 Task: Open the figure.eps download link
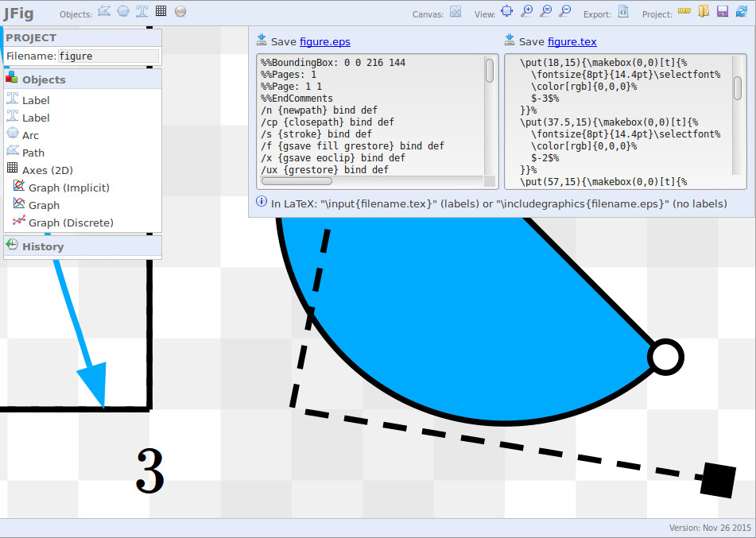coord(324,41)
